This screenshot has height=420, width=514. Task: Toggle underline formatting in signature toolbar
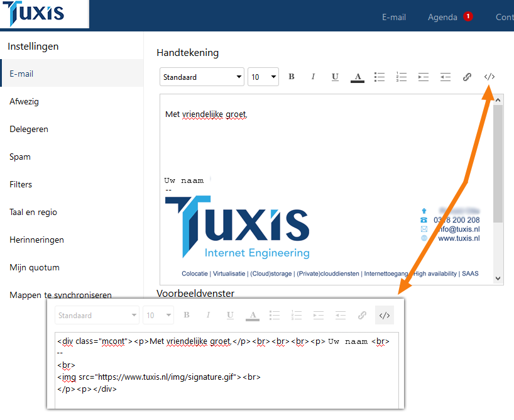[335, 77]
